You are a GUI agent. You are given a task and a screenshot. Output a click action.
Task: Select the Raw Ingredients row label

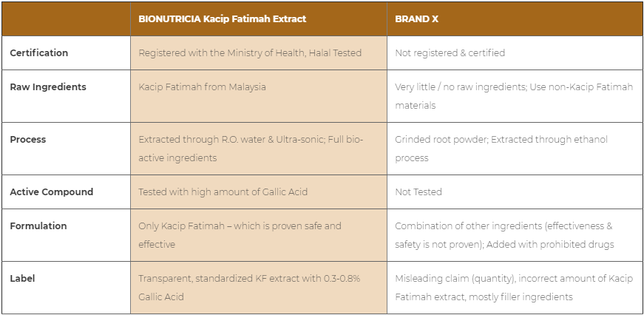pos(48,87)
